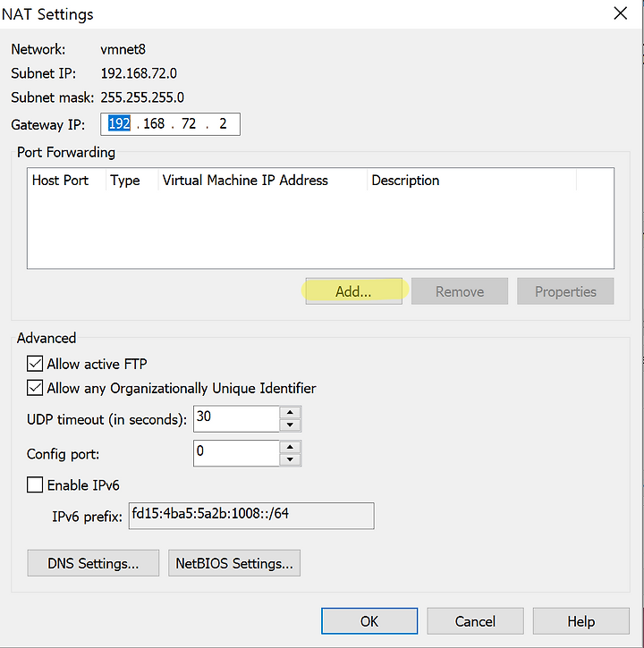Click Virtual Machine IP Address column header

[263, 181]
